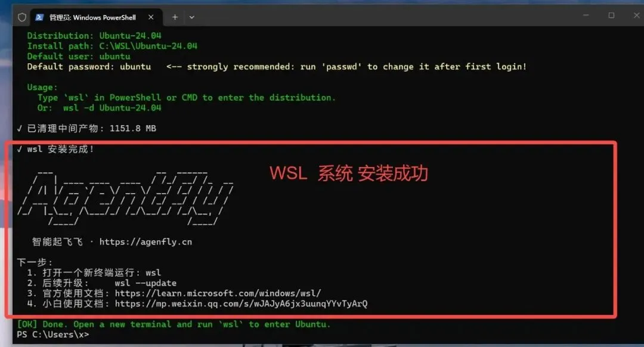Open a new terminal tab with plus
Viewport: 644px width, 347px height.
175,17
